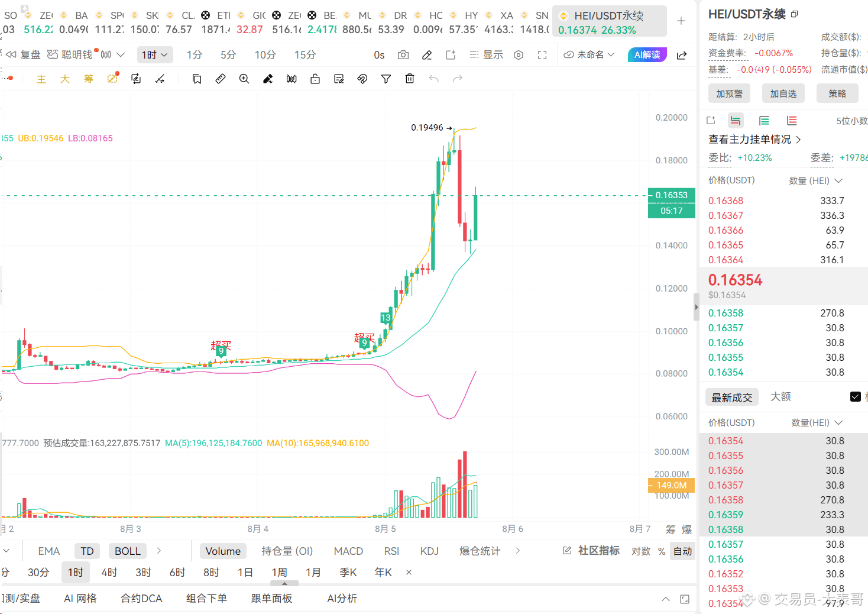Toggle the EMA indicator
This screenshot has height=614, width=868.
pos(49,551)
